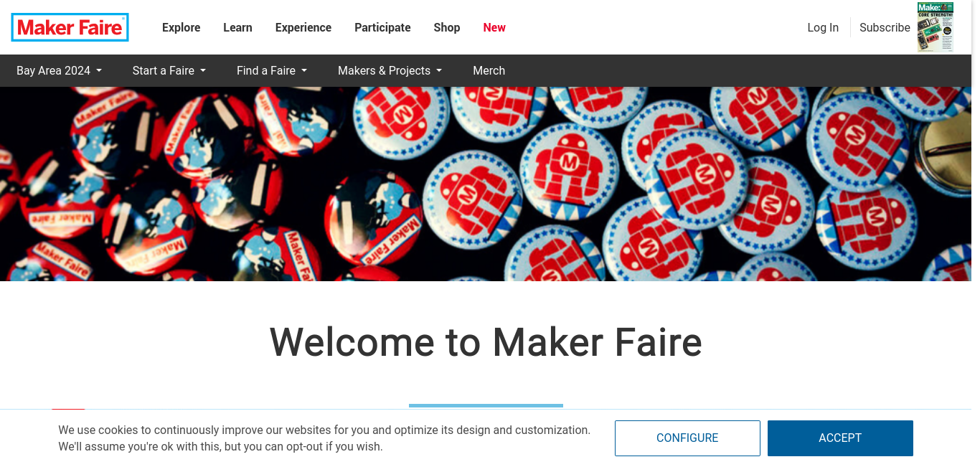The height and width of the screenshot is (467, 980).
Task: Open the Start a Faire dropdown
Action: coord(169,70)
